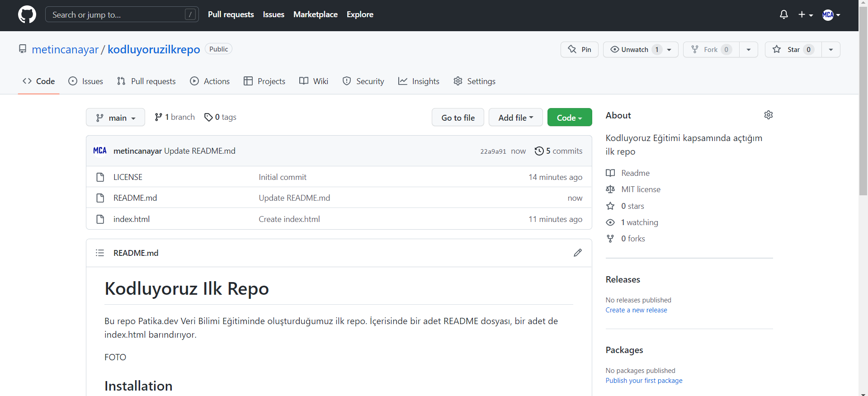The height and width of the screenshot is (396, 868).
Task: Click the branch icon next to 1 branch
Action: point(158,117)
